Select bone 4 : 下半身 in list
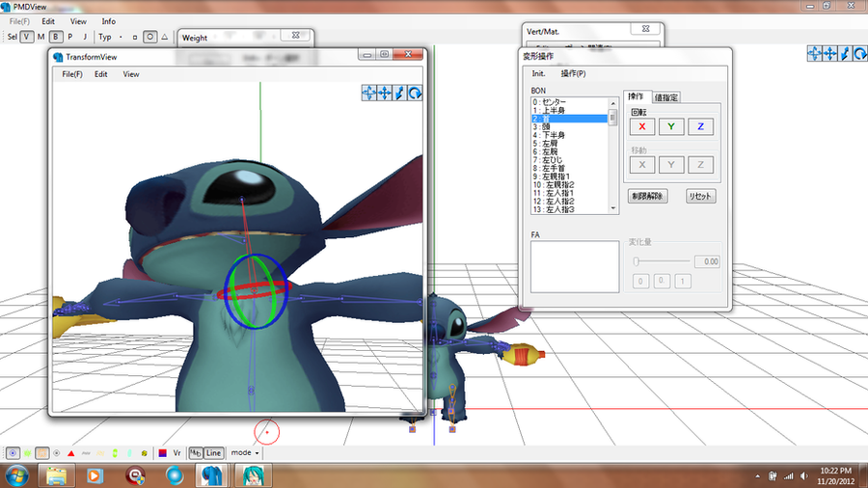The image size is (868, 488). (x=569, y=135)
